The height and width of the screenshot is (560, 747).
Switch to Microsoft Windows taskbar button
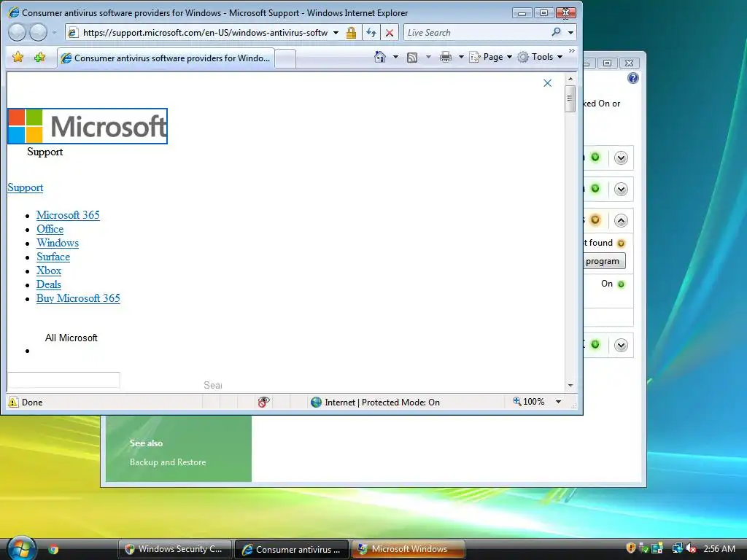(x=409, y=549)
